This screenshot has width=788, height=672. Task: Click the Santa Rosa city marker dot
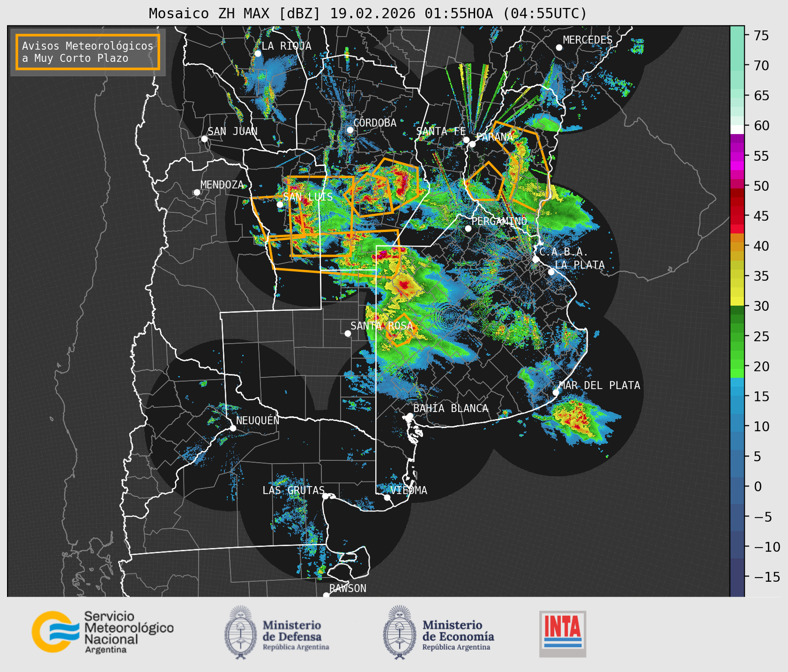(348, 333)
